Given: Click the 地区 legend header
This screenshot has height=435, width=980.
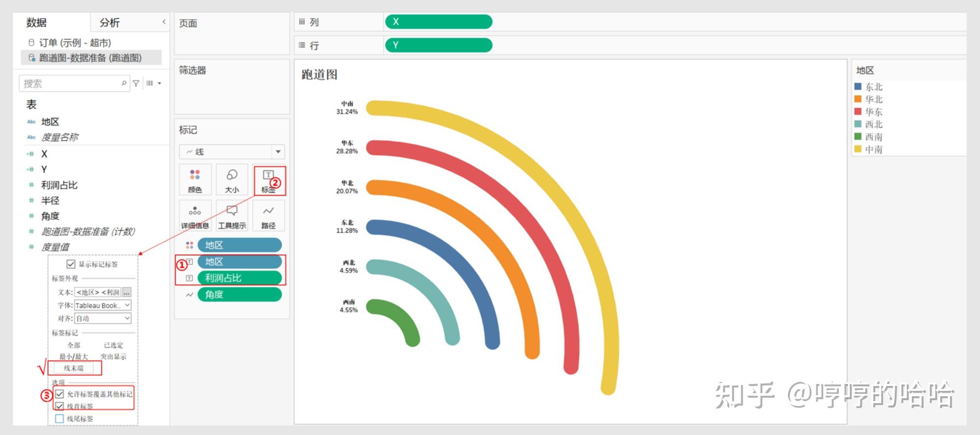Looking at the screenshot, I should (865, 71).
